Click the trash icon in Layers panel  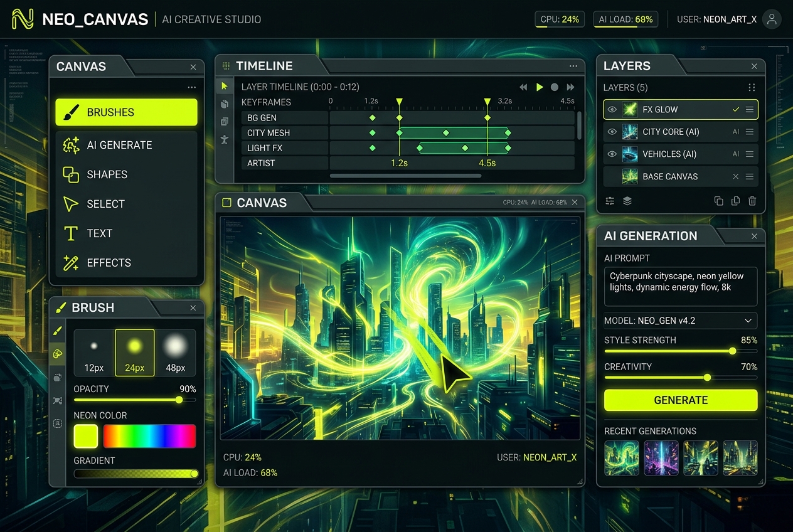(x=752, y=201)
